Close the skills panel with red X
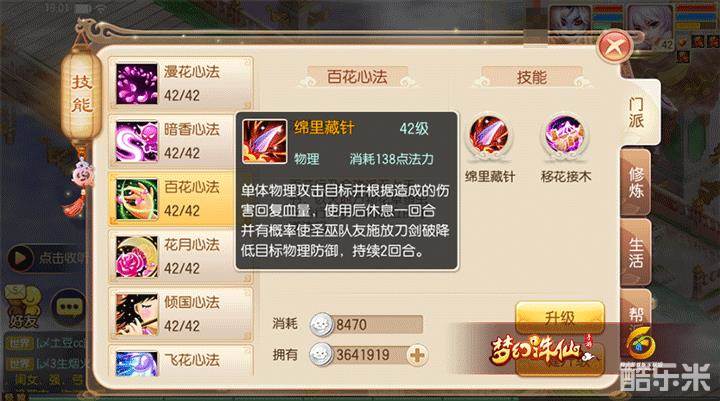This screenshot has width=720, height=401. (614, 46)
